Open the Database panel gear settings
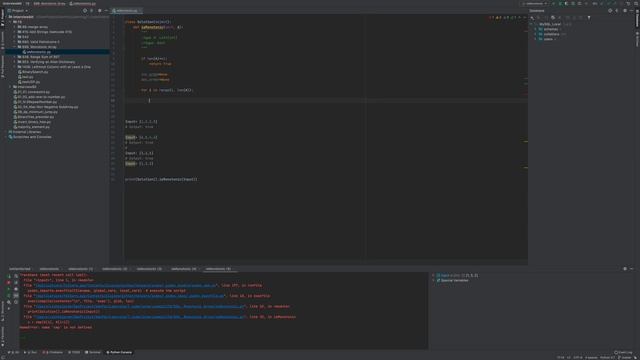Viewport: 640px width, 360px height. (x=625, y=11)
